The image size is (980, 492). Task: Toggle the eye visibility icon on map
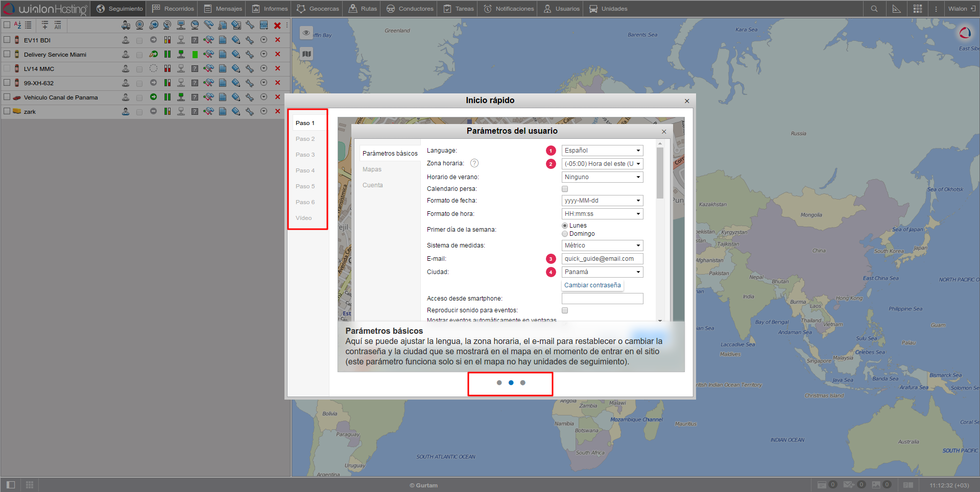(x=306, y=33)
